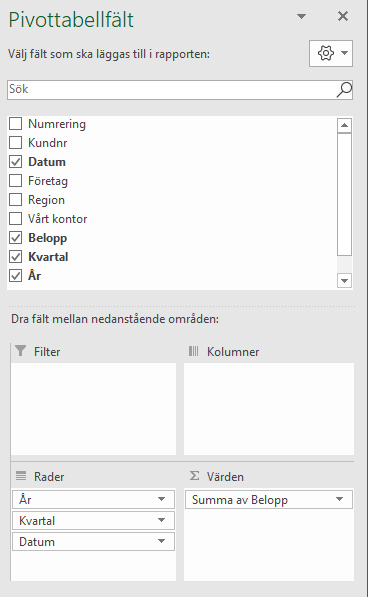This screenshot has height=597, width=368.
Task: Expand Summa av Belopp dropdown arrow
Action: [x=339, y=499]
